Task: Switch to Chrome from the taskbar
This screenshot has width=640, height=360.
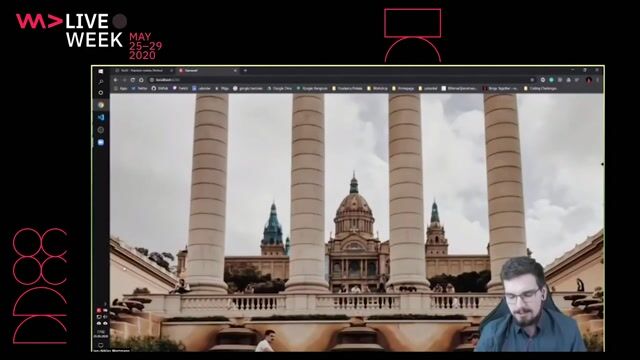Action: (101, 105)
